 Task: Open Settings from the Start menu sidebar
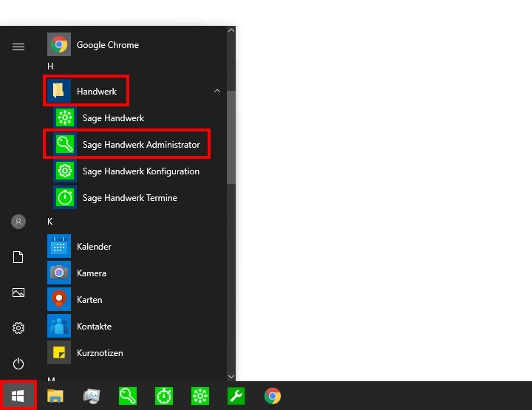coord(18,328)
